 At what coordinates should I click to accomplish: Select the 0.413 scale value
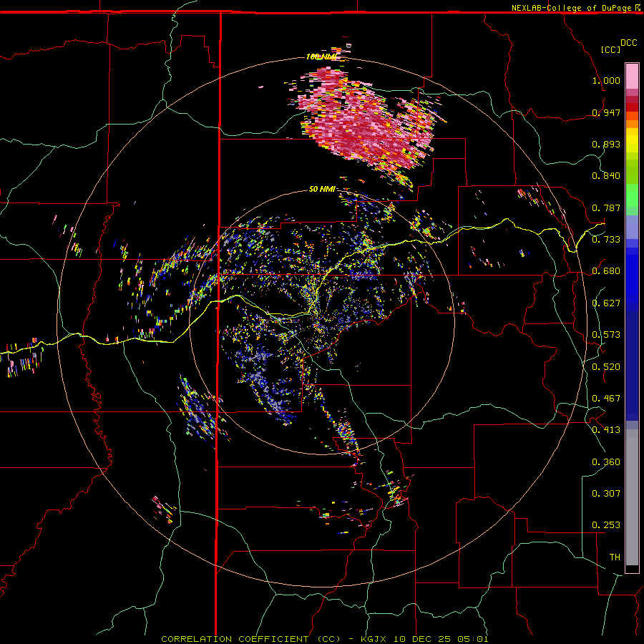click(606, 430)
